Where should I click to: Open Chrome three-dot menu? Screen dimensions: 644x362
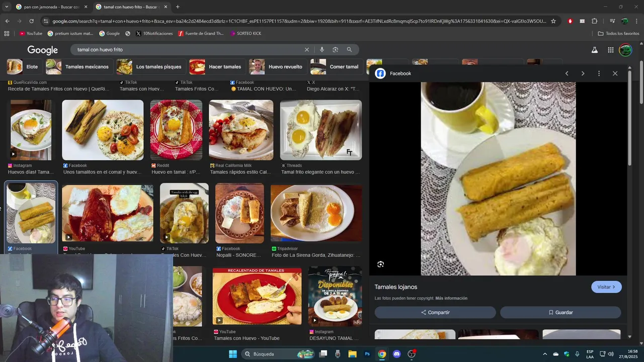click(x=636, y=21)
